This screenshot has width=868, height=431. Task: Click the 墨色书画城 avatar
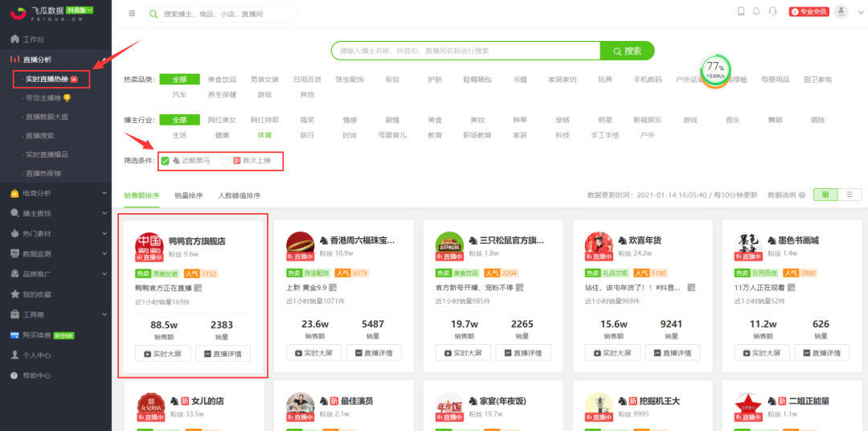(748, 247)
